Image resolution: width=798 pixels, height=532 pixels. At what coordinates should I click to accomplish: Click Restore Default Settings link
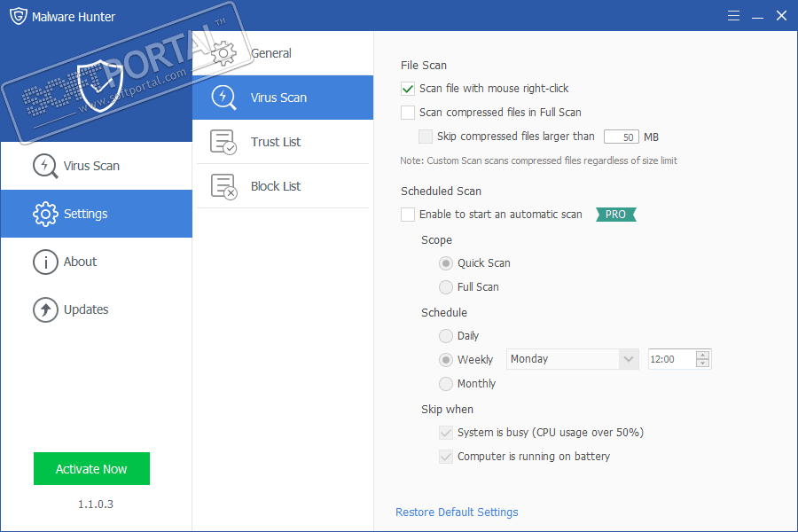tap(457, 512)
